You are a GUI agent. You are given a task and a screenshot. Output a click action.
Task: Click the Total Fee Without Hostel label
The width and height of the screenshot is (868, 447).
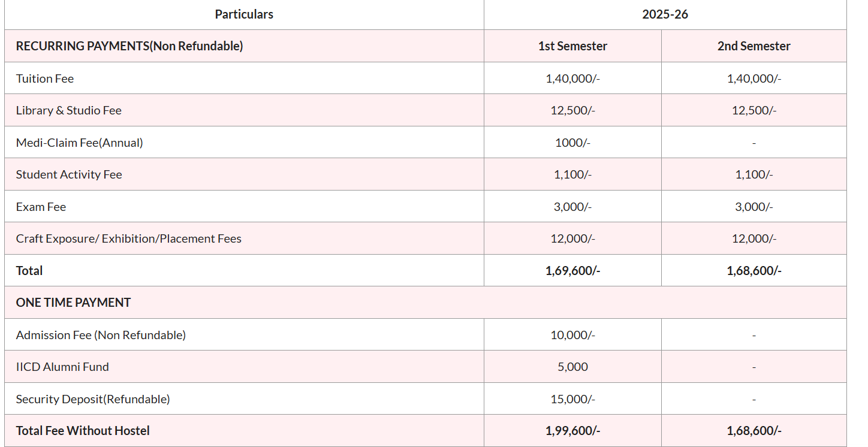coord(83,431)
